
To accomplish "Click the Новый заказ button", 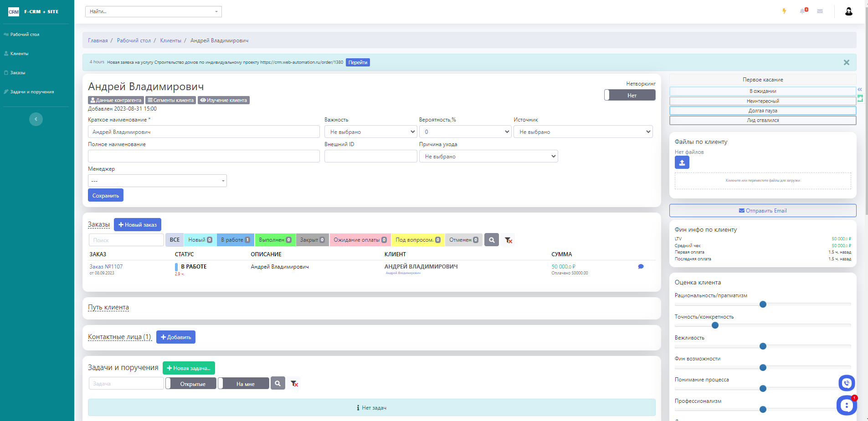I will [x=137, y=225].
